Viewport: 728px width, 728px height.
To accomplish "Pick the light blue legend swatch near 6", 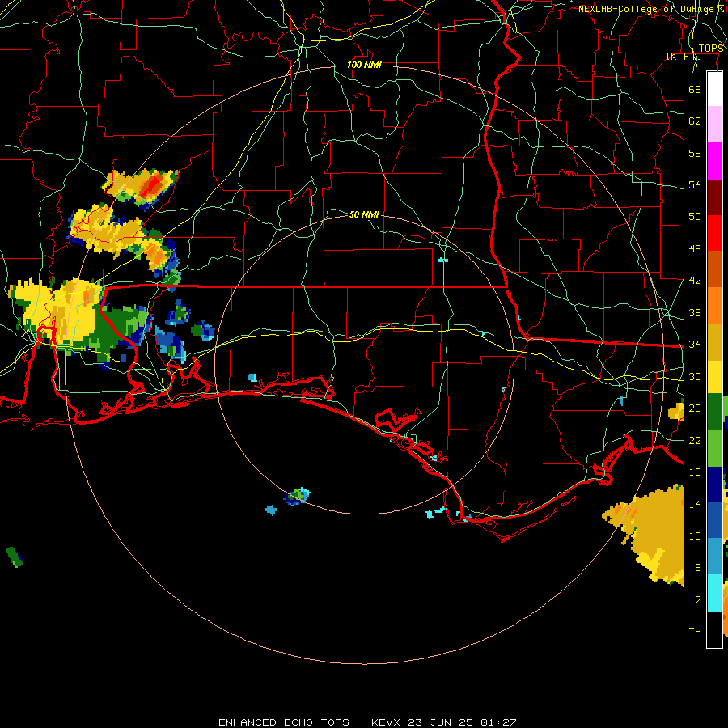I will coord(714,556).
